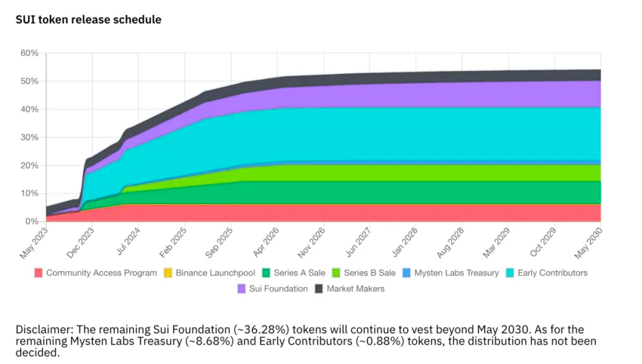Hide the Binance Launchpool series label
The width and height of the screenshot is (642, 364).
(x=215, y=273)
